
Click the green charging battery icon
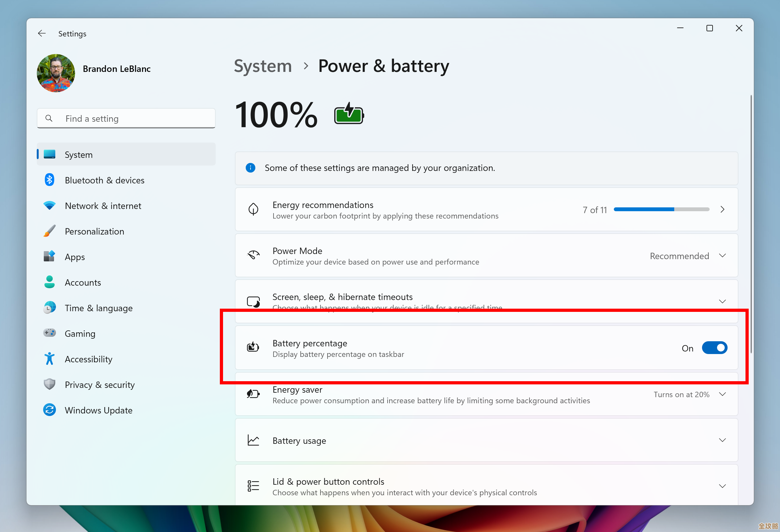pyautogui.click(x=348, y=114)
